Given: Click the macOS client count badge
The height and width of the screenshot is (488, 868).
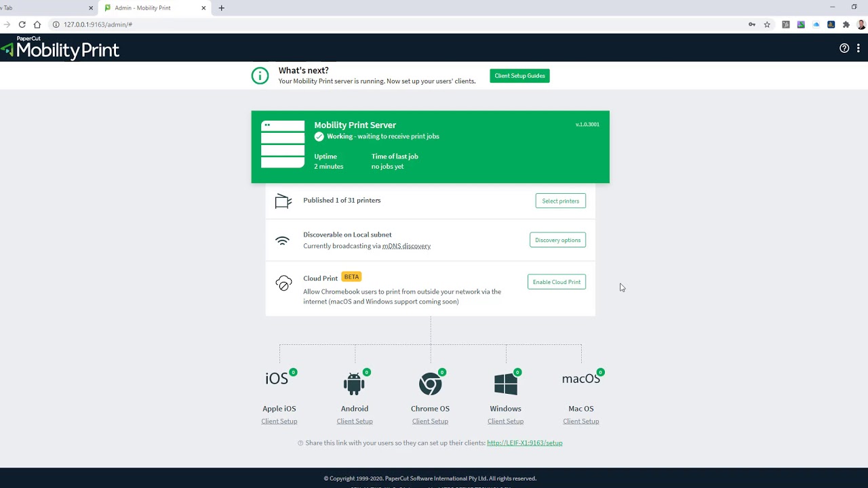Looking at the screenshot, I should pos(601,372).
